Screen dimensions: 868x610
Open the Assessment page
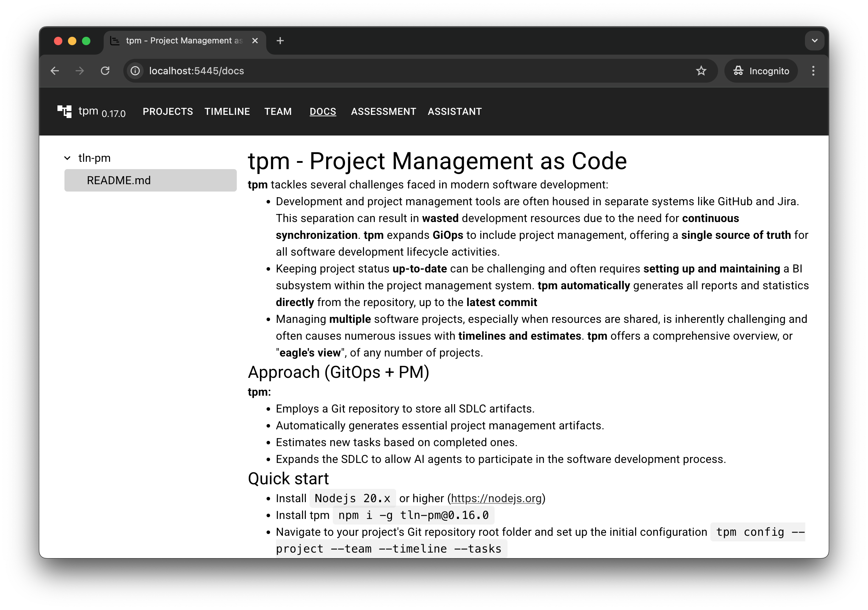[383, 111]
